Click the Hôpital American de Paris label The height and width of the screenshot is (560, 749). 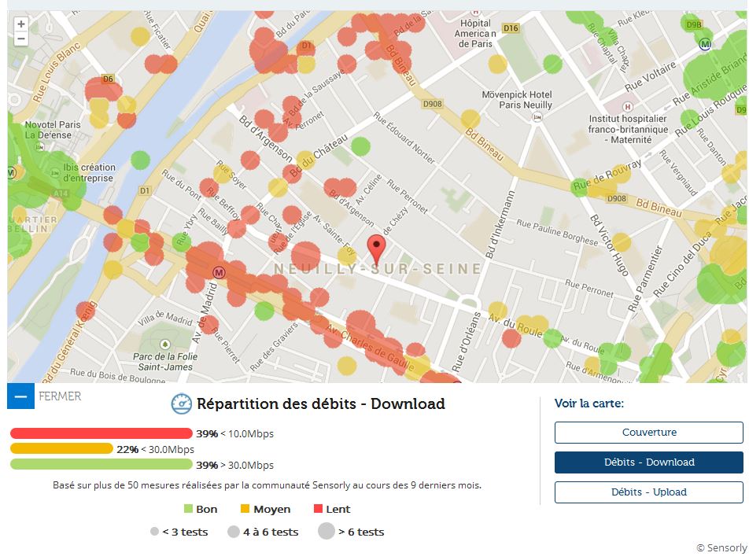coord(476,34)
